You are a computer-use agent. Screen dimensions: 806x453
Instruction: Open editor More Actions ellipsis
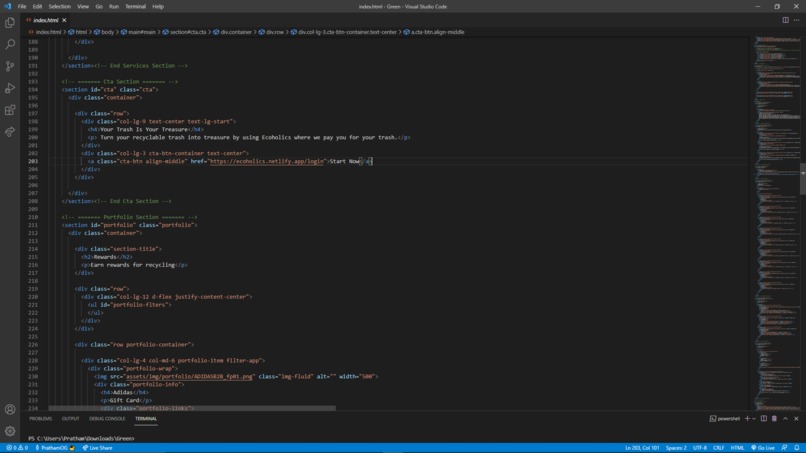pyautogui.click(x=796, y=20)
